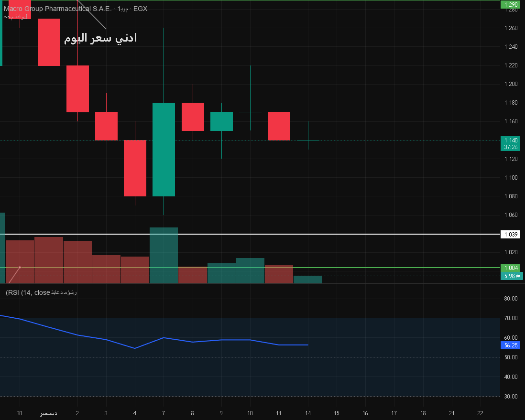
Task: Click the 5.98 M volume value label
Action: coord(511,276)
